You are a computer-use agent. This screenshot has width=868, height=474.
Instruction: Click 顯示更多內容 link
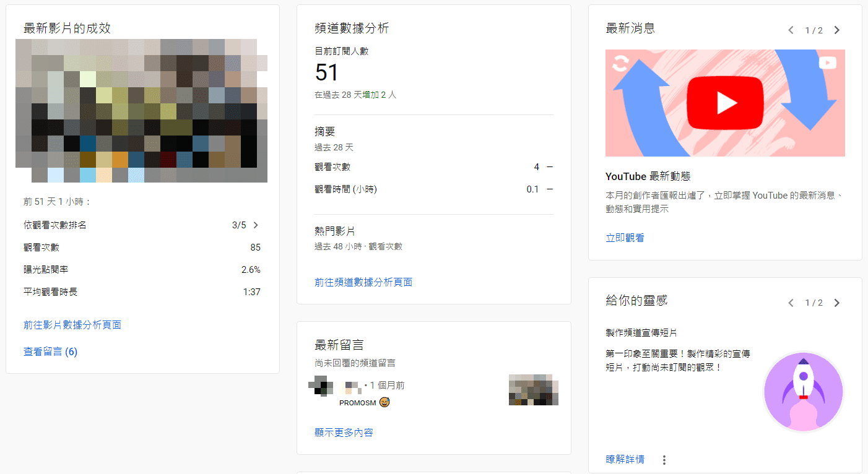pos(344,432)
